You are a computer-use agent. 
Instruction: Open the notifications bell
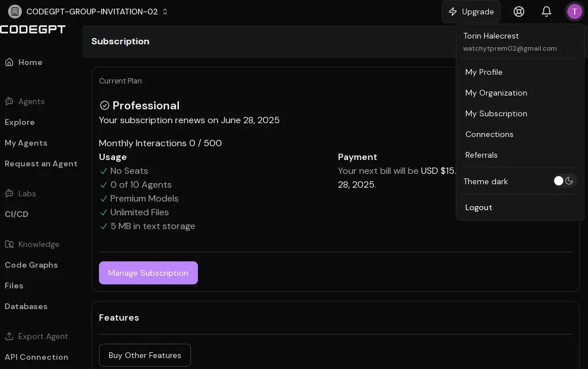click(x=547, y=12)
